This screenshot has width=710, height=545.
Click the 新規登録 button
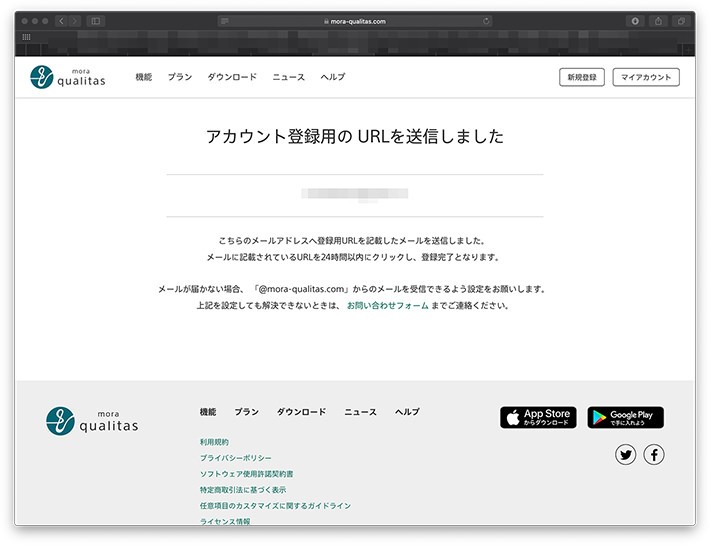point(582,77)
